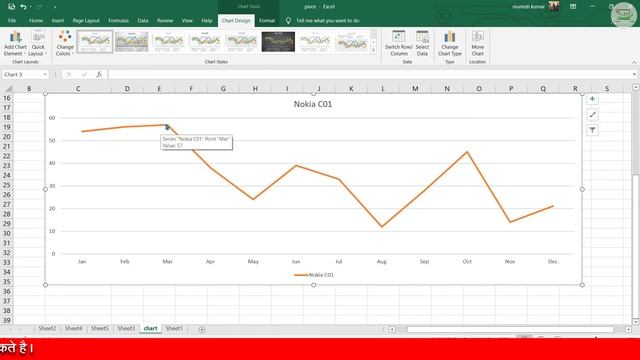Open the Name Box dropdown arrow
The image size is (640, 360).
tap(45, 74)
